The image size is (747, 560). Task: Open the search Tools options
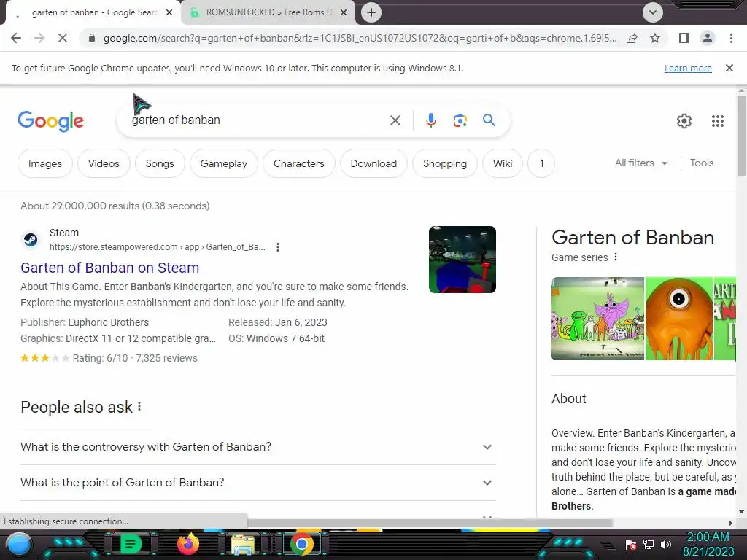tap(702, 163)
